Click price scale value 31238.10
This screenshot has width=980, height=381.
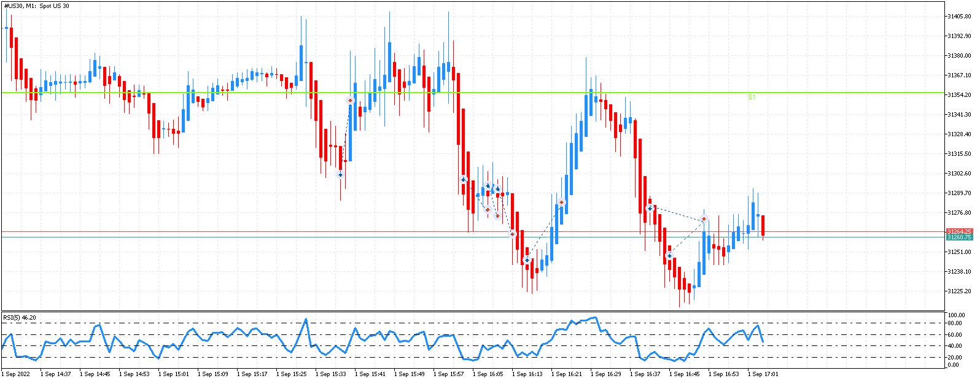pyautogui.click(x=959, y=272)
